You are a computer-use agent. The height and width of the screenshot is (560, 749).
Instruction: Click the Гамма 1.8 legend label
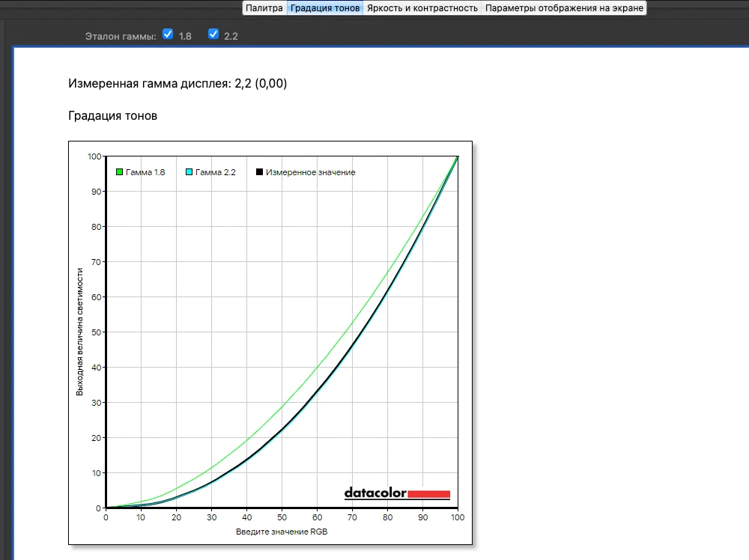tap(145, 172)
